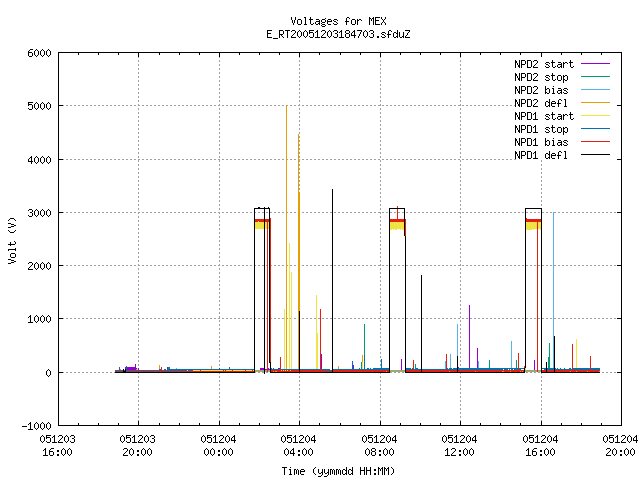Click the purple spike peaking near 1250 V
Image resolution: width=640 pixels, height=480 pixels.
point(469,339)
